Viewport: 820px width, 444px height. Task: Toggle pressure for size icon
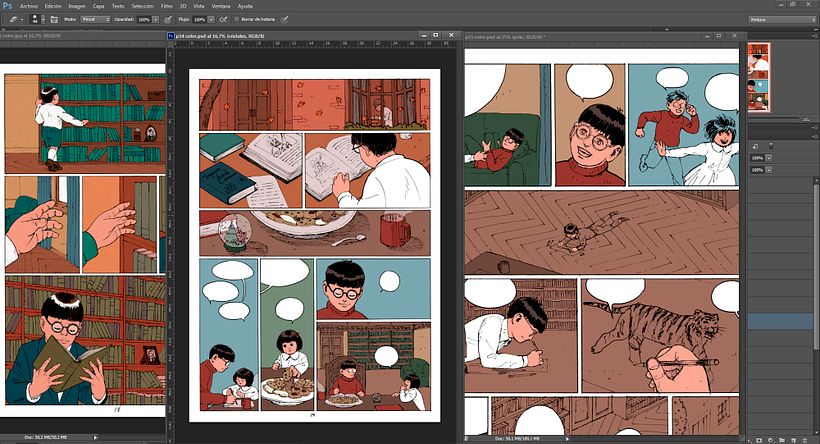pyautogui.click(x=284, y=19)
